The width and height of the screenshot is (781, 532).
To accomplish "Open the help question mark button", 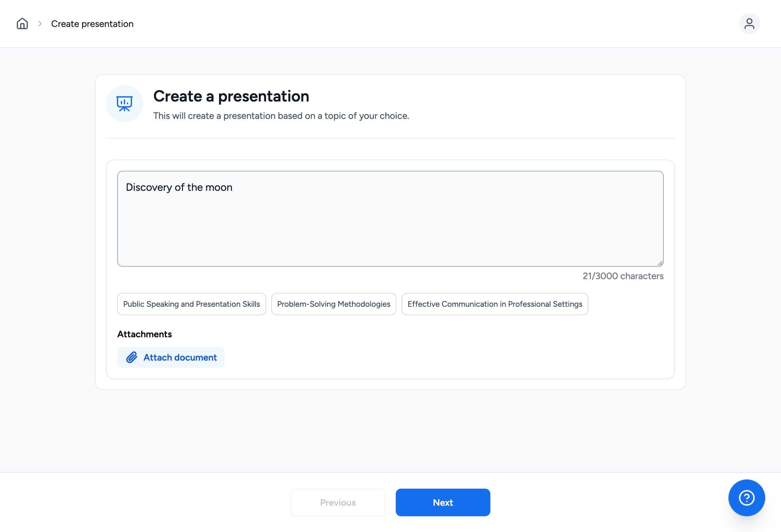I will [x=747, y=498].
